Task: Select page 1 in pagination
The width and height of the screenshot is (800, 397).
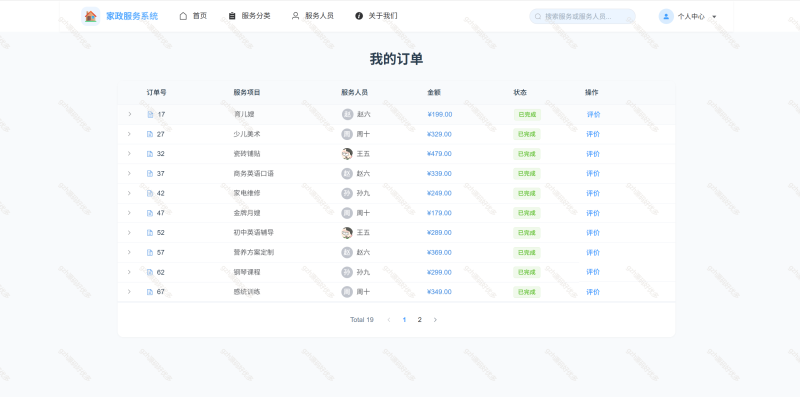Action: (x=404, y=320)
